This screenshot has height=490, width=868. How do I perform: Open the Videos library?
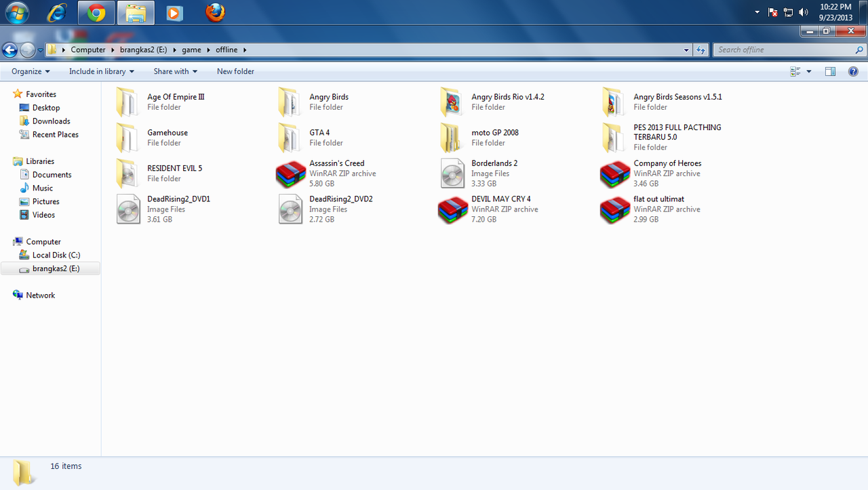click(x=43, y=215)
